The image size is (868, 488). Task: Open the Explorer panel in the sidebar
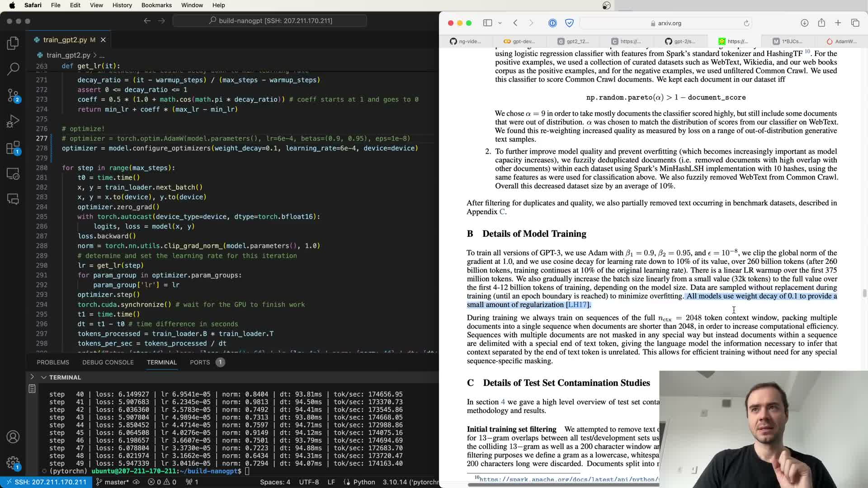13,43
